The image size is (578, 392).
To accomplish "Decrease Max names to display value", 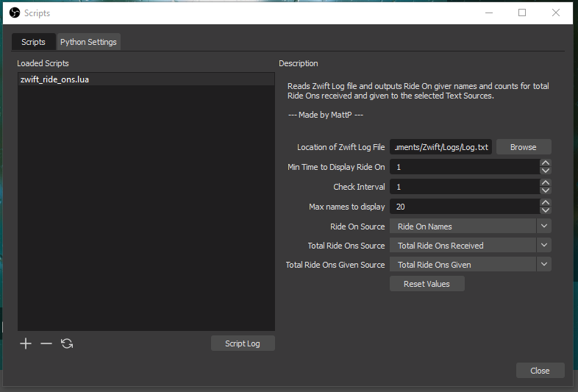I will [545, 211].
